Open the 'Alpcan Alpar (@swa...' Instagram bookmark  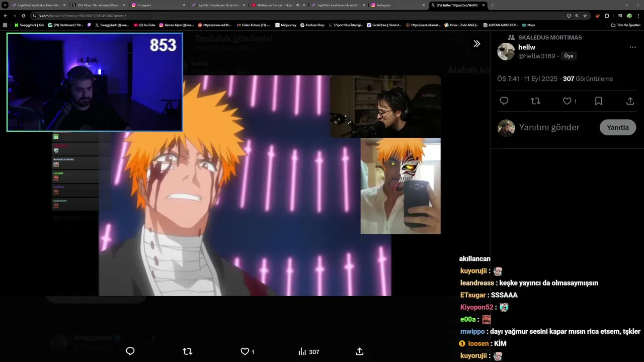[x=177, y=25]
